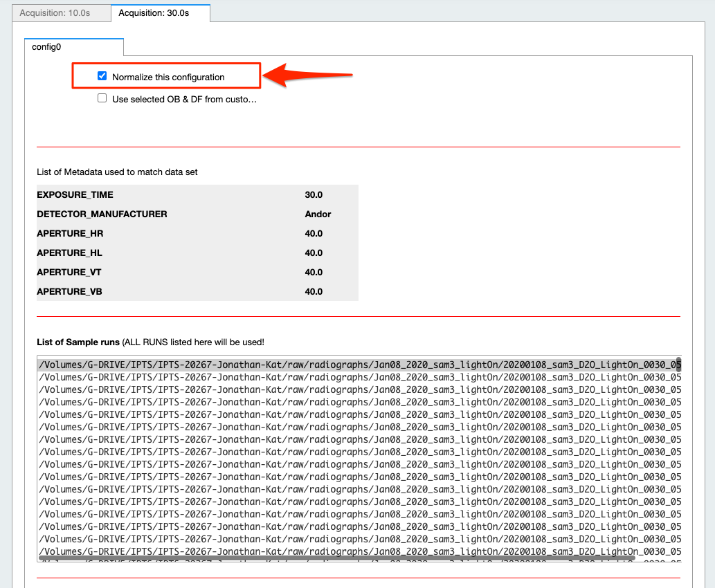Viewport: 715px width, 588px height.
Task: Click the APERTURE_HR metadata label
Action: click(70, 234)
